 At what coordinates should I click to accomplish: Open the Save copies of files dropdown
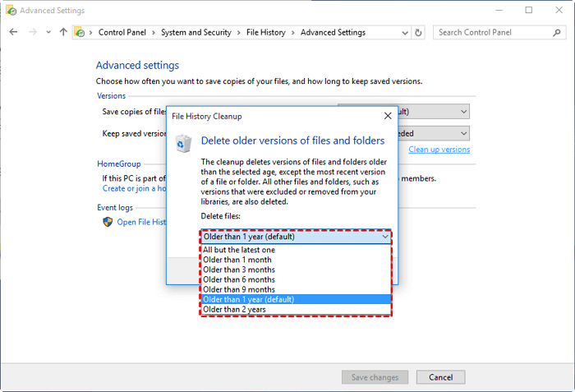(463, 111)
